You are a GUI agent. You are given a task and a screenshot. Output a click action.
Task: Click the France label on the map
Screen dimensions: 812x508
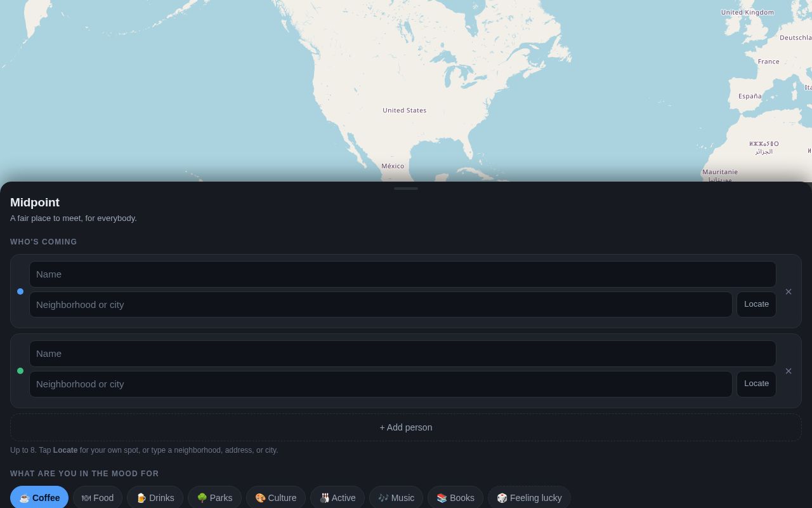pyautogui.click(x=768, y=62)
